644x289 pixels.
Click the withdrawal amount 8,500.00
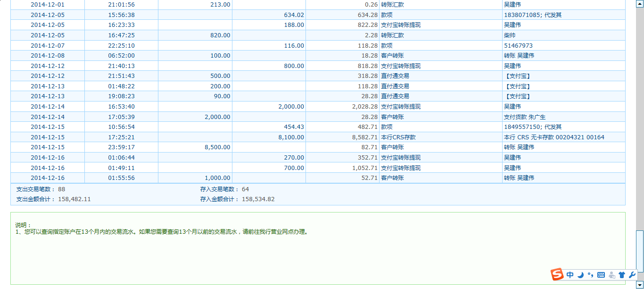[217, 147]
